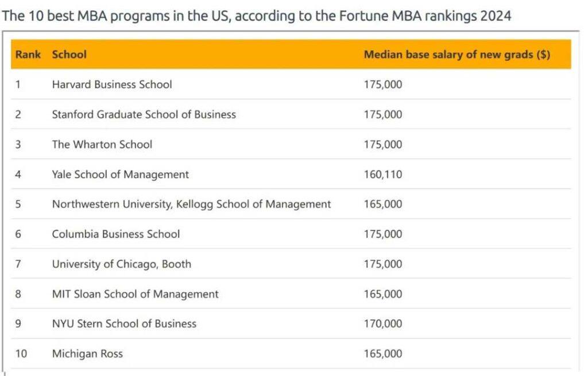Image resolution: width=588 pixels, height=376 pixels.
Task: Click The Wharton School entry
Action: point(102,144)
